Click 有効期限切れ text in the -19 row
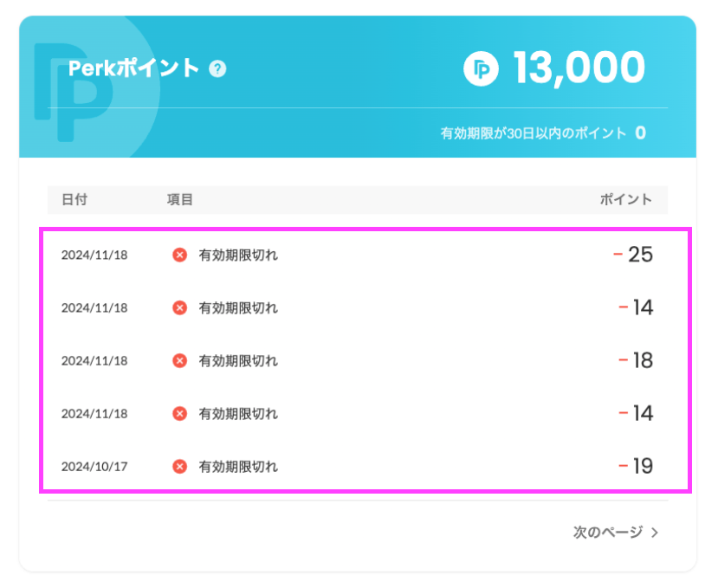Viewport: 718px width, 588px height. pos(238,467)
